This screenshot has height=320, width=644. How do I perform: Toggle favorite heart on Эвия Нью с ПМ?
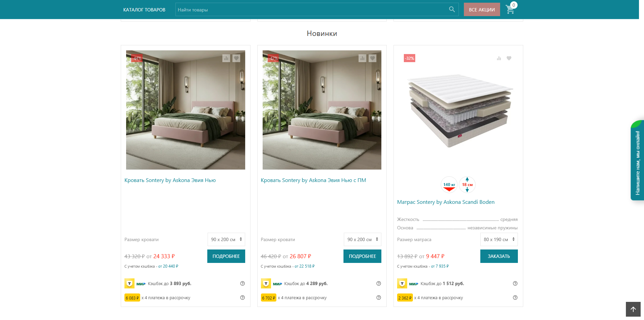[x=373, y=58]
